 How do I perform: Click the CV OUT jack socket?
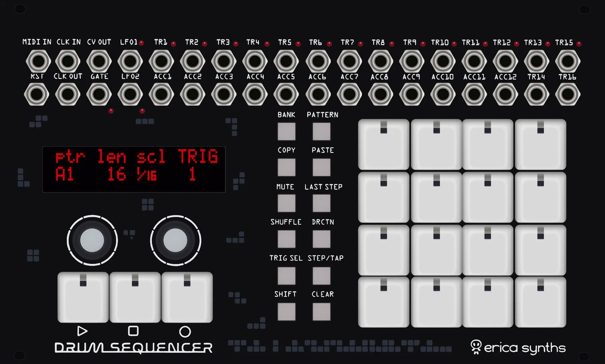click(99, 61)
